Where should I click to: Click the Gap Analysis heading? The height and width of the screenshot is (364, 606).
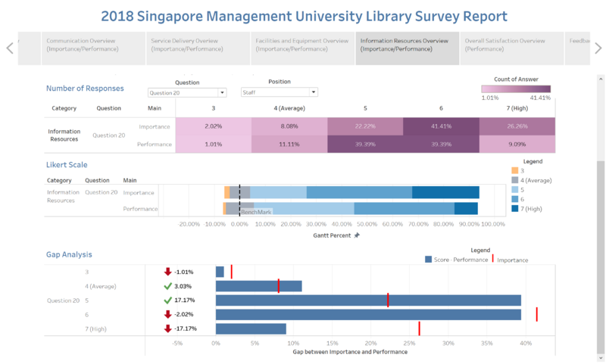point(69,254)
